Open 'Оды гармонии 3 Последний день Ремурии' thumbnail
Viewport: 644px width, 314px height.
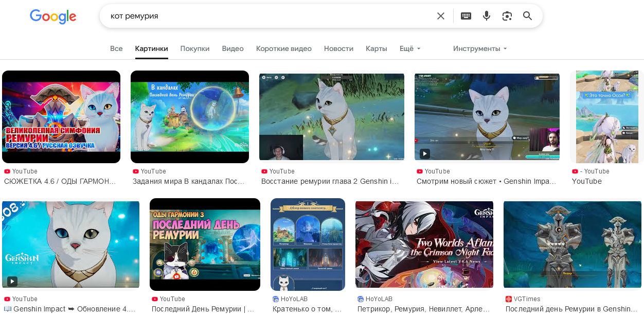point(205,245)
